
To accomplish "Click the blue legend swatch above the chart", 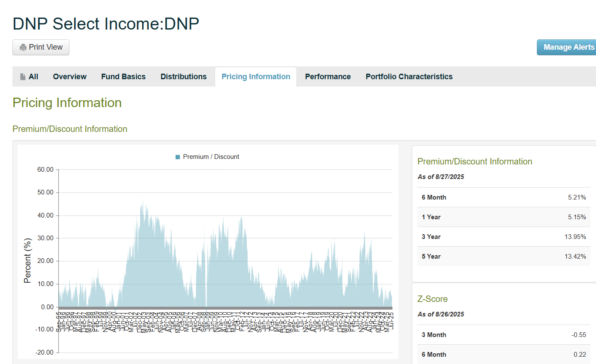I will click(x=177, y=157).
